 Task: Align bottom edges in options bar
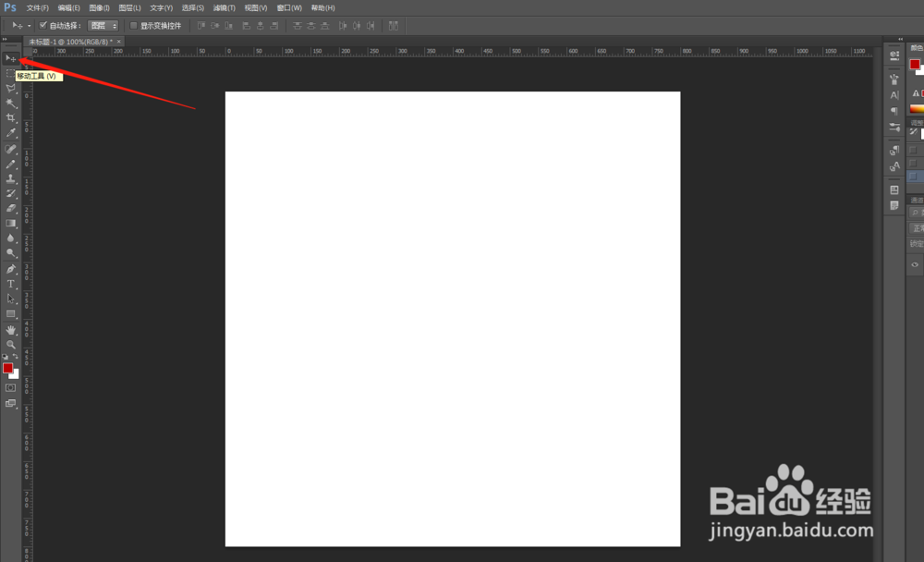click(x=228, y=26)
